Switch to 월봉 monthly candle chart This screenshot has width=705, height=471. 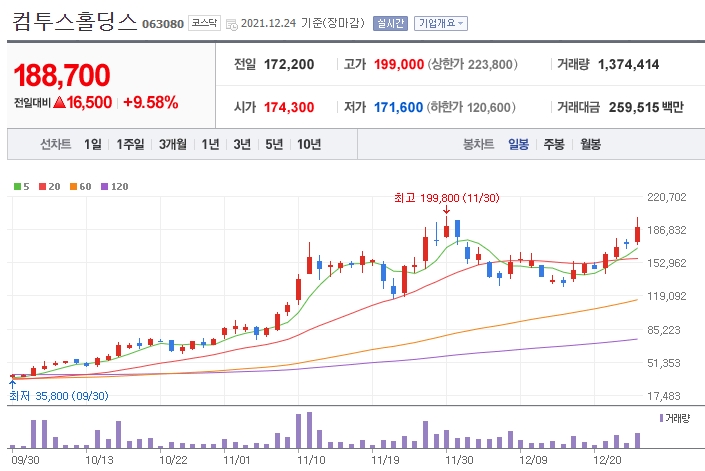[x=590, y=144]
